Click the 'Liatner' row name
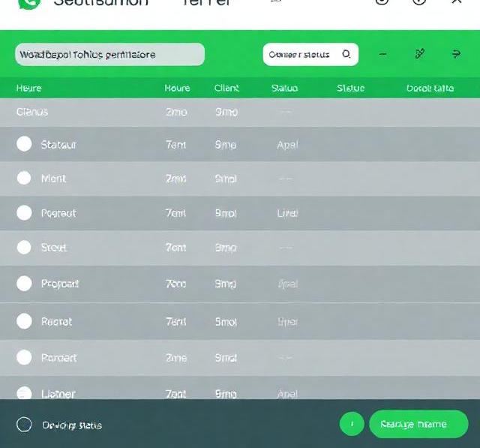Viewport: 480px width, 448px height. tap(58, 394)
